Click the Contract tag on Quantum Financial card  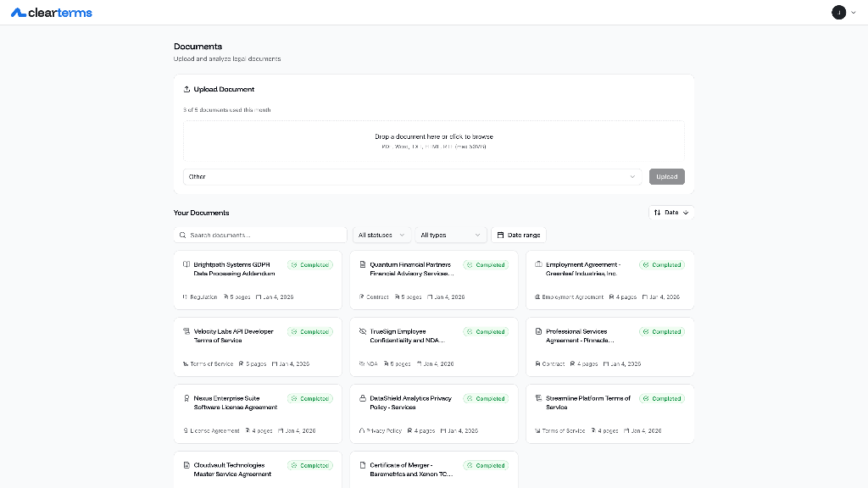click(374, 297)
